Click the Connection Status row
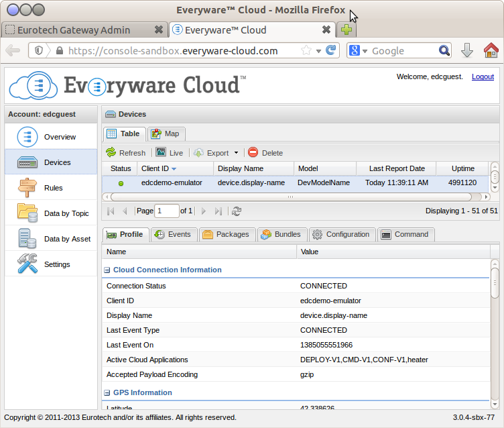The image size is (504, 428). (x=296, y=286)
